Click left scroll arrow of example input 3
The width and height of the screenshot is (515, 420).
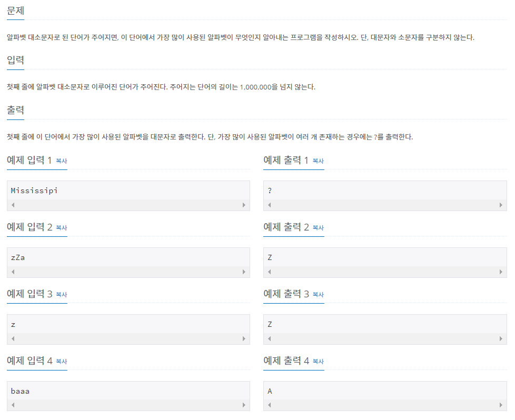13,338
